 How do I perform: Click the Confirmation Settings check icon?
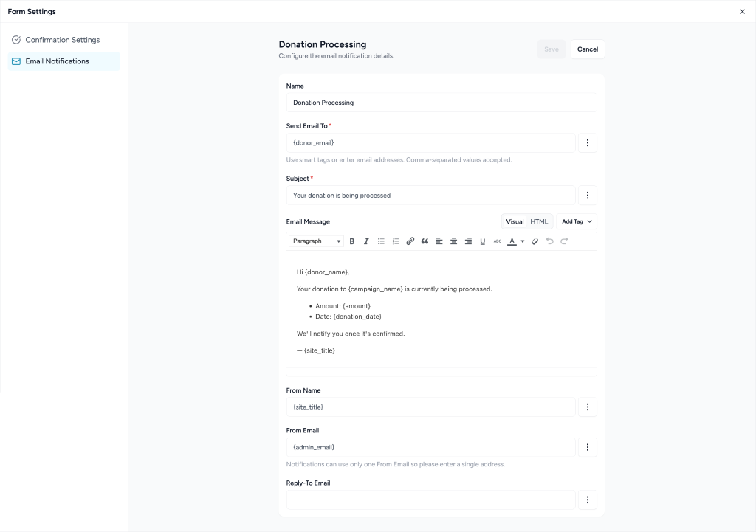(x=16, y=40)
